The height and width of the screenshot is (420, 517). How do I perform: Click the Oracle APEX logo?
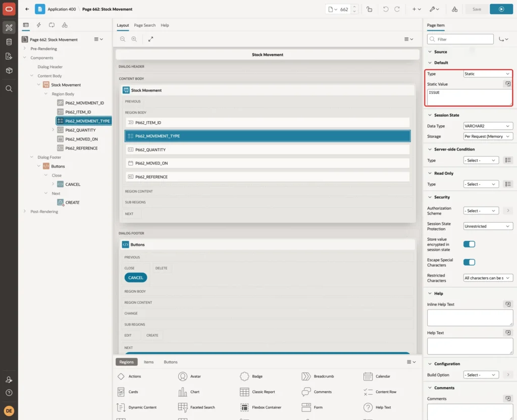coord(9,9)
